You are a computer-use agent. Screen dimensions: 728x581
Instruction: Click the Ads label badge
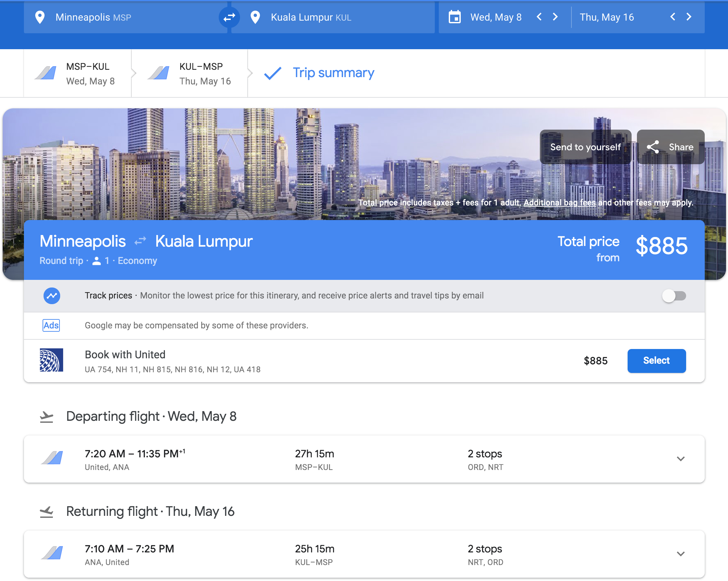51,325
